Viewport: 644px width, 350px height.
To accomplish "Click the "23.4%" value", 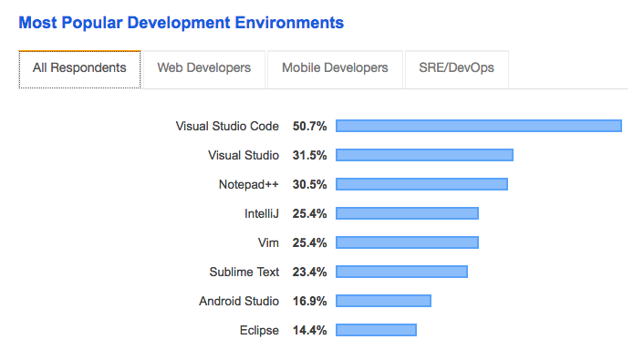I will pyautogui.click(x=309, y=272).
